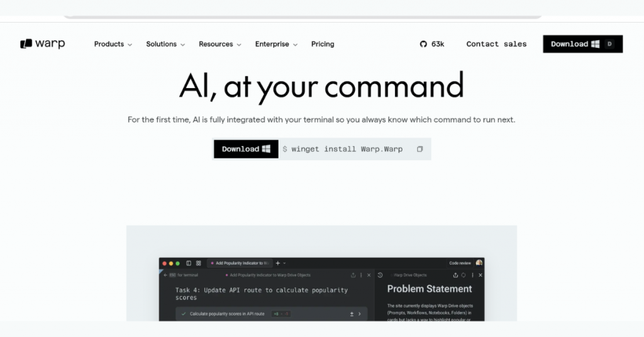Click the header Download button
The image size is (644, 337).
583,44
